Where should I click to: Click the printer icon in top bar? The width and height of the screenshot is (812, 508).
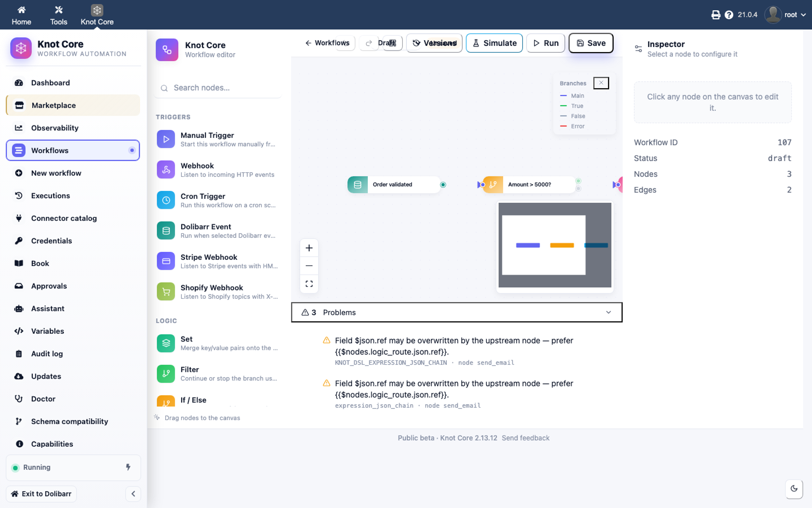point(716,15)
